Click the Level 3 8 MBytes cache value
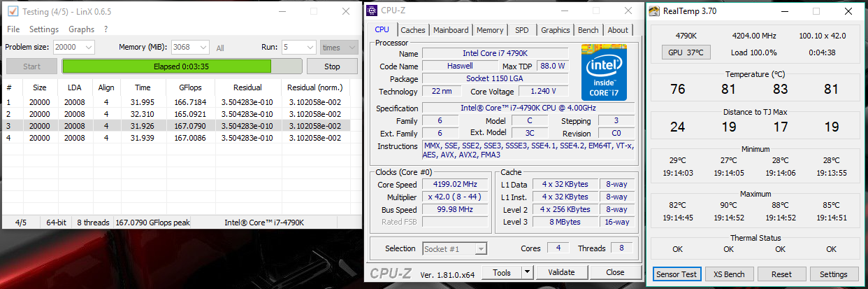Screen dimensions: 868x289 pyautogui.click(x=567, y=222)
